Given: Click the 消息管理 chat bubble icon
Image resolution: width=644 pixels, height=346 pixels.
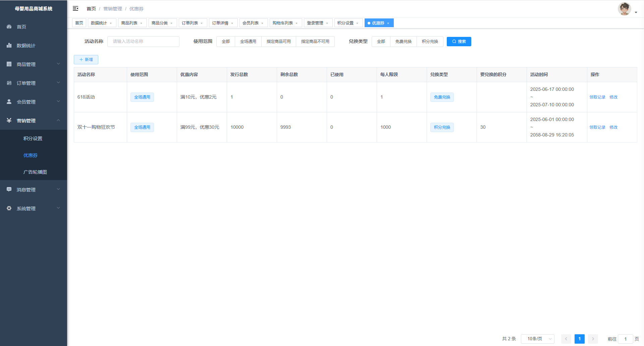Looking at the screenshot, I should click(9, 189).
